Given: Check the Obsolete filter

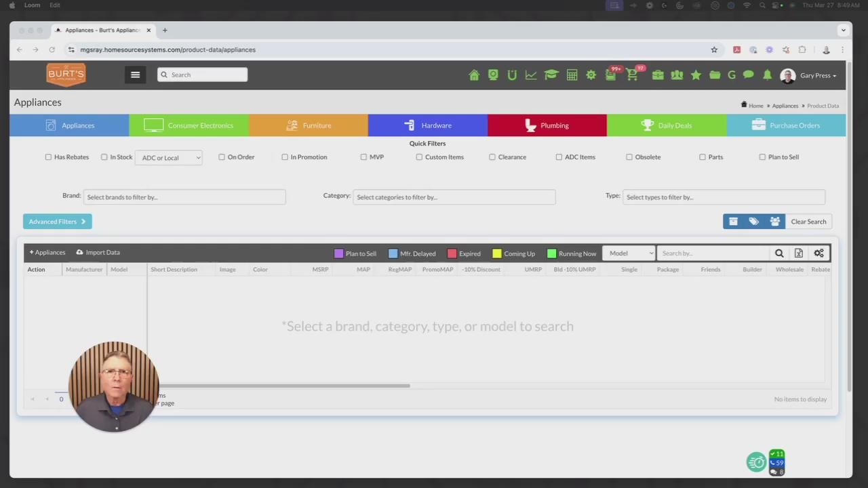Looking at the screenshot, I should [629, 157].
